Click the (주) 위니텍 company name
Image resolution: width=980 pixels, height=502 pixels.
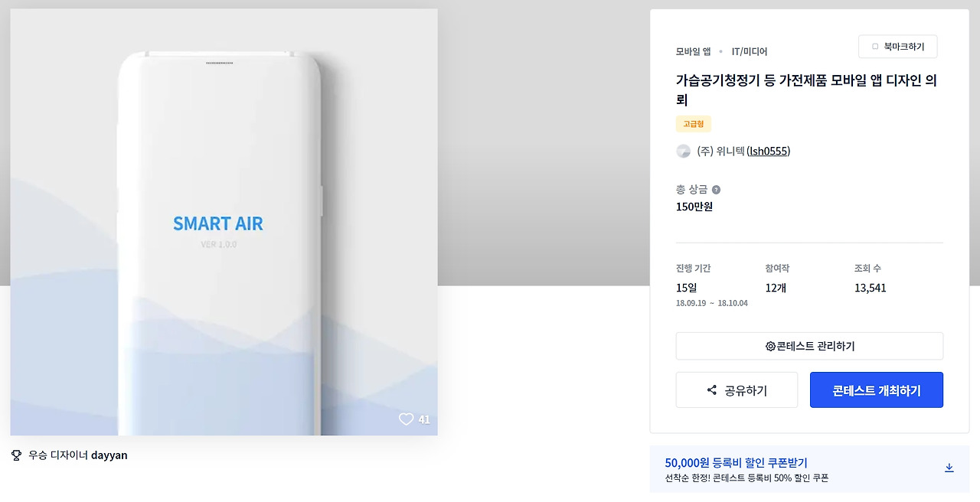click(x=720, y=152)
